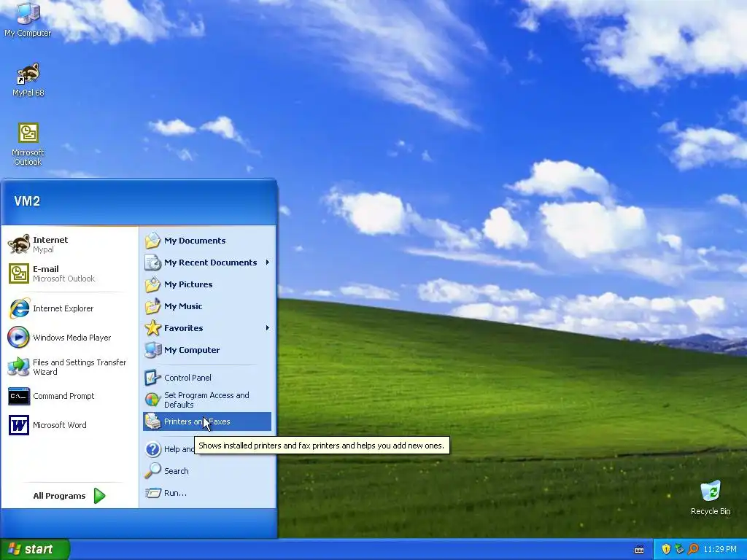Open the highlighted Printers and Faxes item
Screen dimensions: 747x560
coord(206,421)
